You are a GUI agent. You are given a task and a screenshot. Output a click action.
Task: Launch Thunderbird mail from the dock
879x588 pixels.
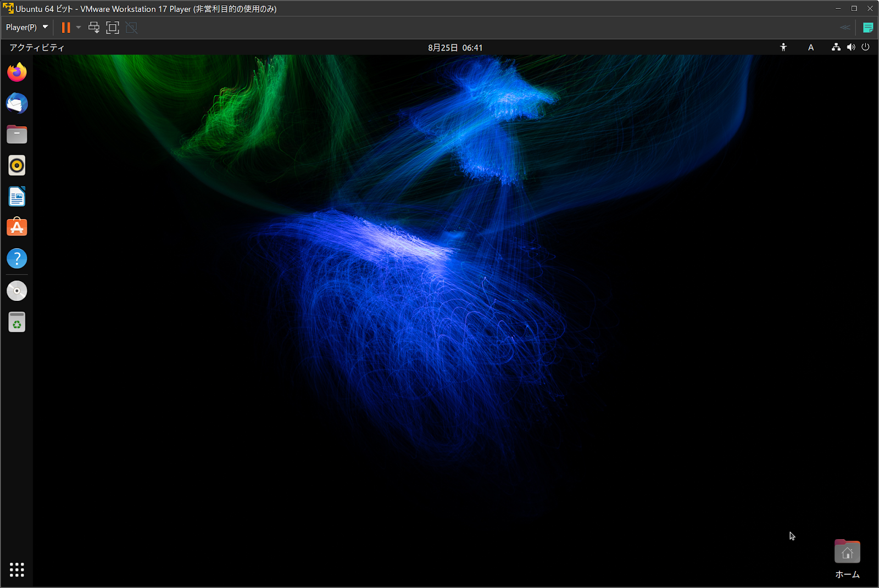(17, 103)
